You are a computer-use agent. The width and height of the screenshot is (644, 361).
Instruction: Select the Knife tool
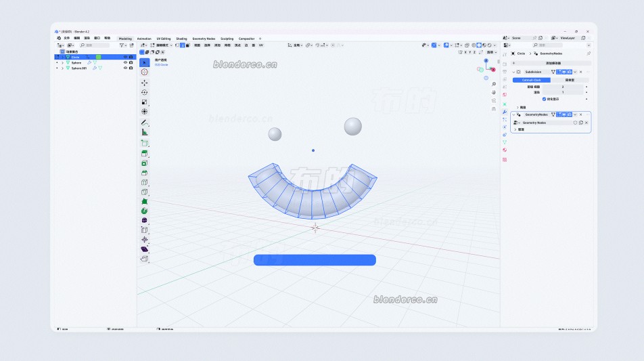click(x=145, y=192)
